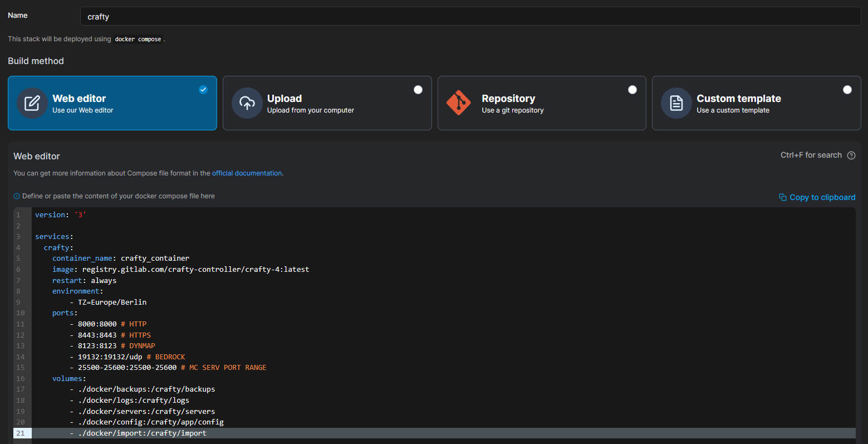
Task: Click the info icon next to 'Define or paste'
Action: [x=17, y=196]
